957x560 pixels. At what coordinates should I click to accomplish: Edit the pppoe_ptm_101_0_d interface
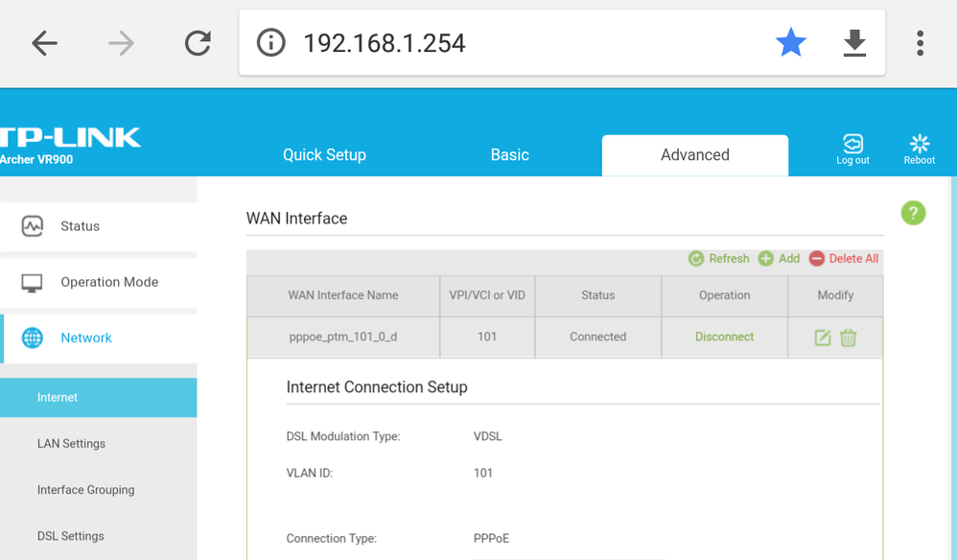(x=822, y=338)
